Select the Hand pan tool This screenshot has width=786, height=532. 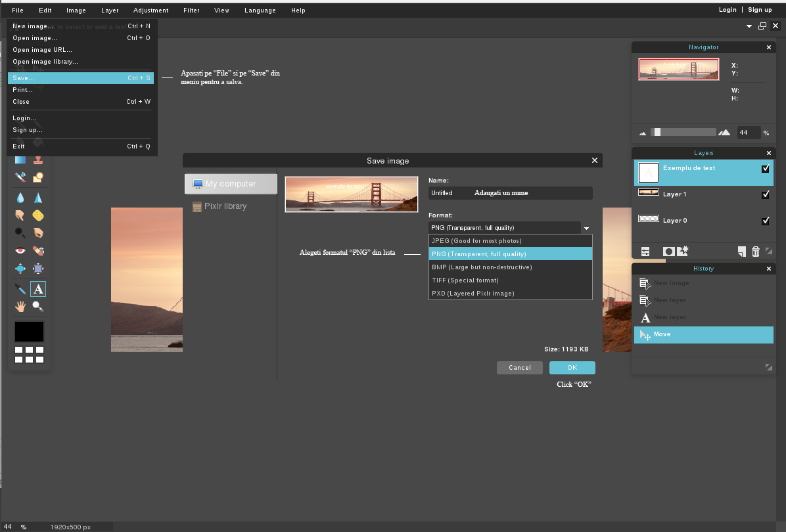20,306
